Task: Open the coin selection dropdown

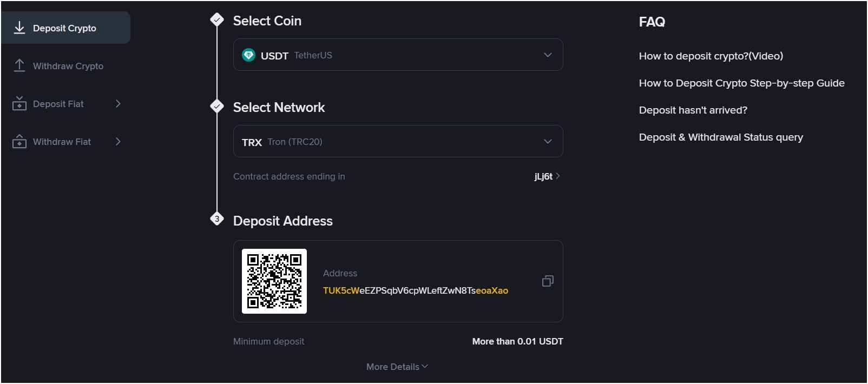Action: tap(548, 55)
